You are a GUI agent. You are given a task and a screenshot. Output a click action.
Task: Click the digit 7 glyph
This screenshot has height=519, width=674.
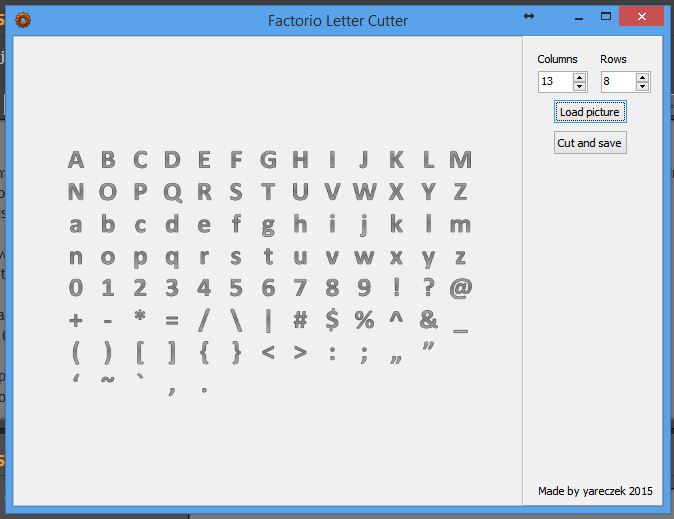[300, 287]
